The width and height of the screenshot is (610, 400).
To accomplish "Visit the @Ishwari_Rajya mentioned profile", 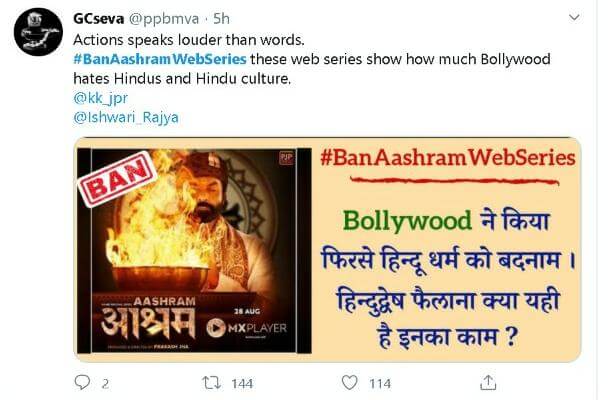I will (x=126, y=118).
